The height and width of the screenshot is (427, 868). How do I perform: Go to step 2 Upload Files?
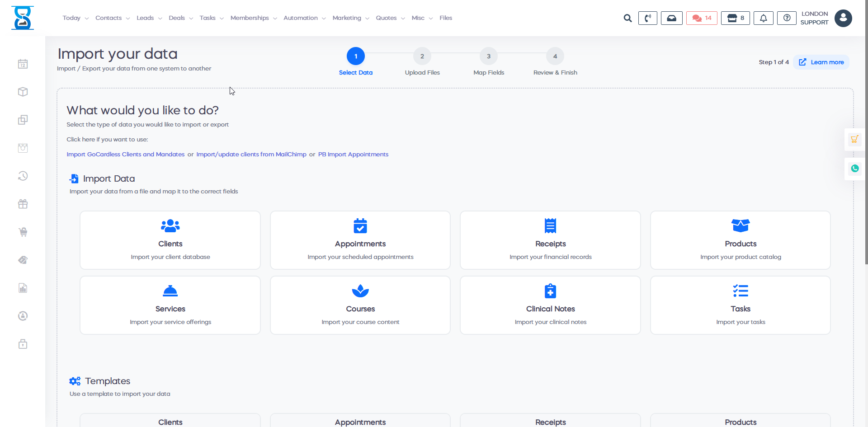pos(422,57)
